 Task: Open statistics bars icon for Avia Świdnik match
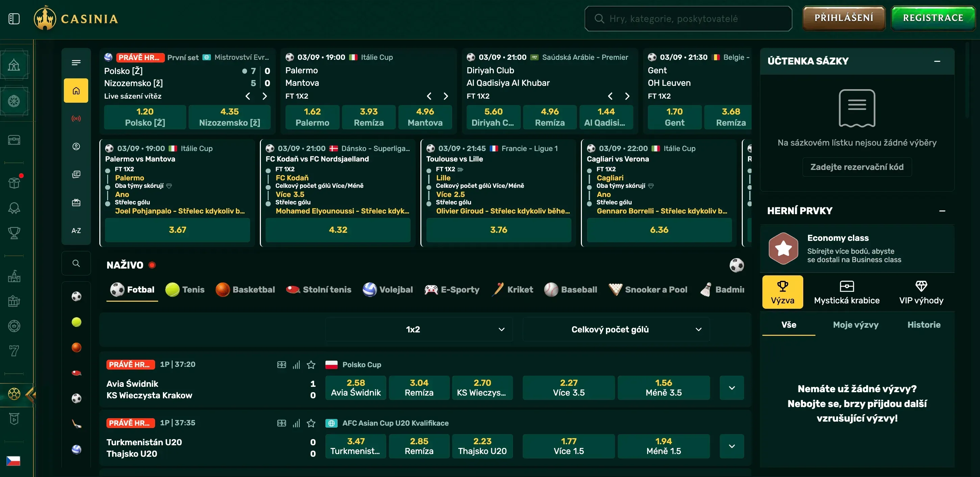[x=296, y=365]
